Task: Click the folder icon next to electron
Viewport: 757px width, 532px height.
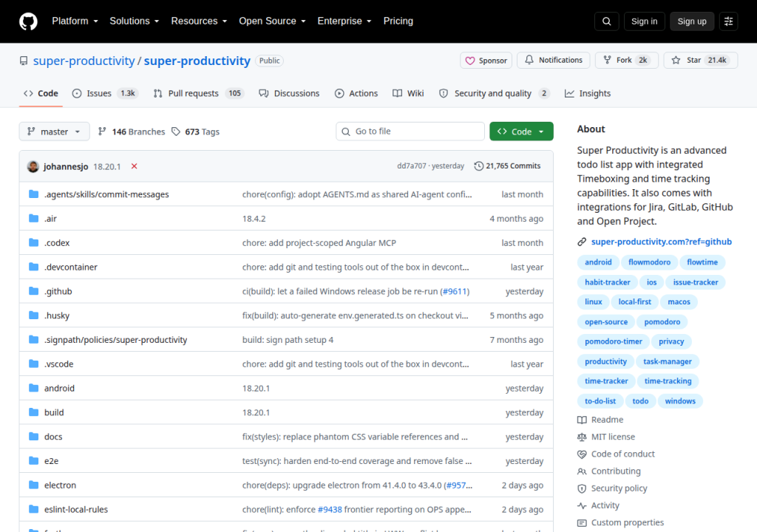Action: (33, 485)
